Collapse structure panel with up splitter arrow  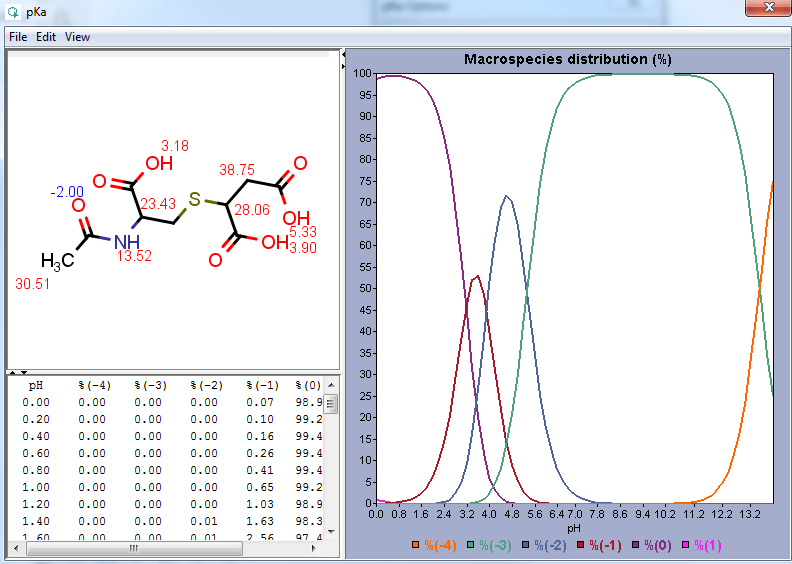point(13,373)
